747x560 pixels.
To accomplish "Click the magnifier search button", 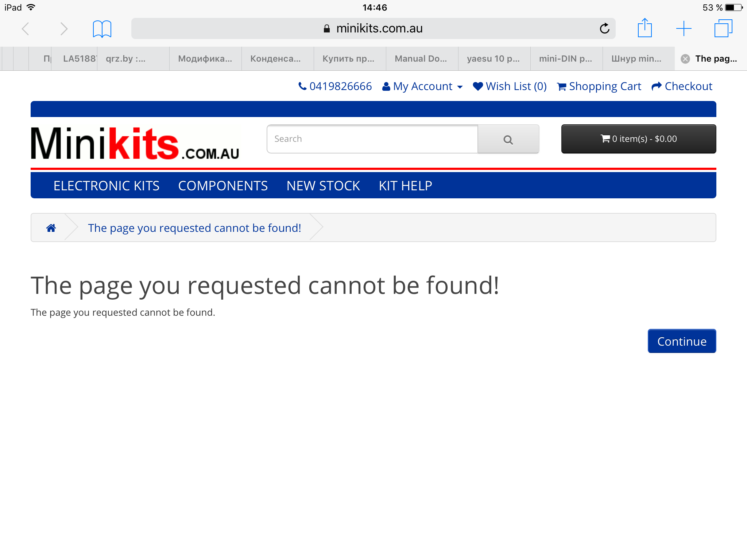I will click(508, 139).
